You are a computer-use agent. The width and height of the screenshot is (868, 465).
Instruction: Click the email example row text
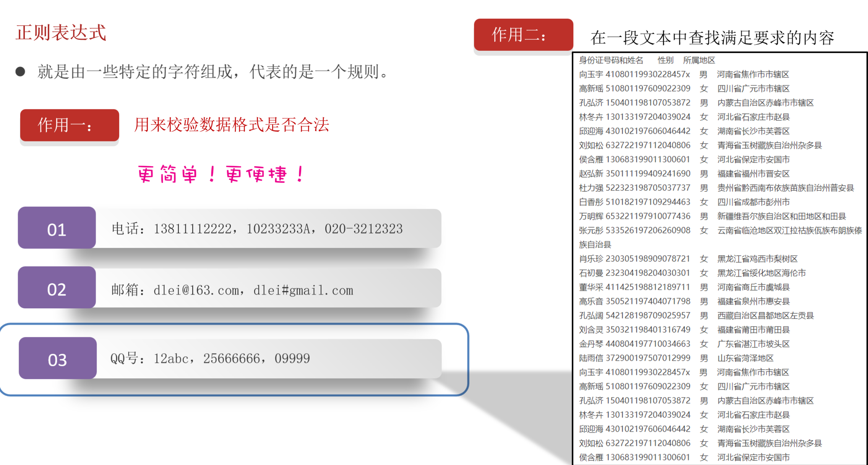[232, 290]
